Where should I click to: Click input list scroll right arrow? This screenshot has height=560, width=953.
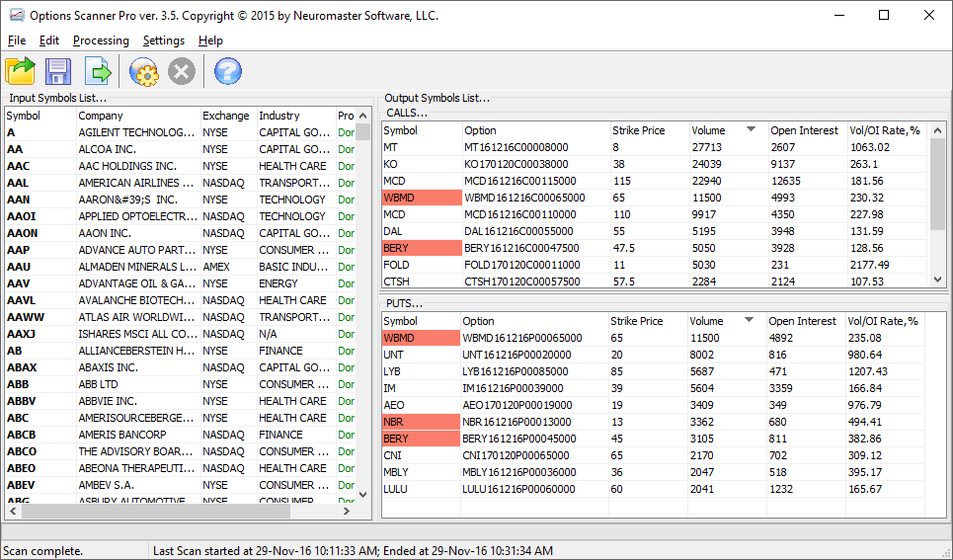(x=347, y=512)
